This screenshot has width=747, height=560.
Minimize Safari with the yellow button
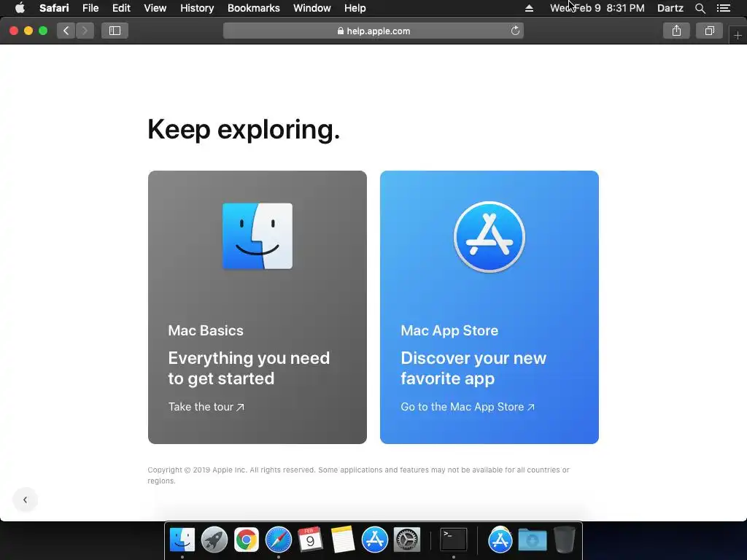click(28, 31)
